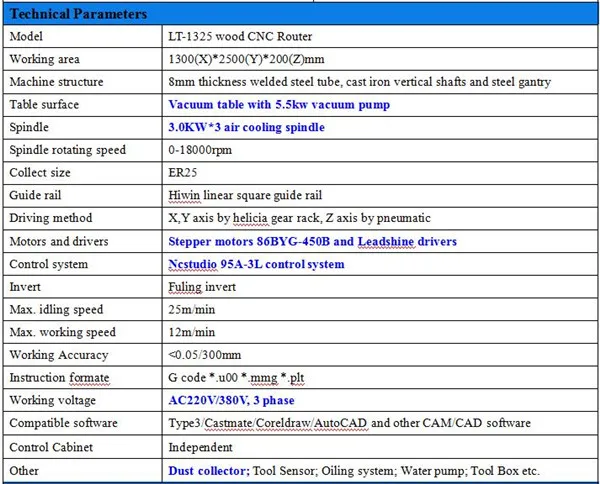Select the 'Working voltage' label cell
Screen dimensions: 600x484
tap(83, 400)
